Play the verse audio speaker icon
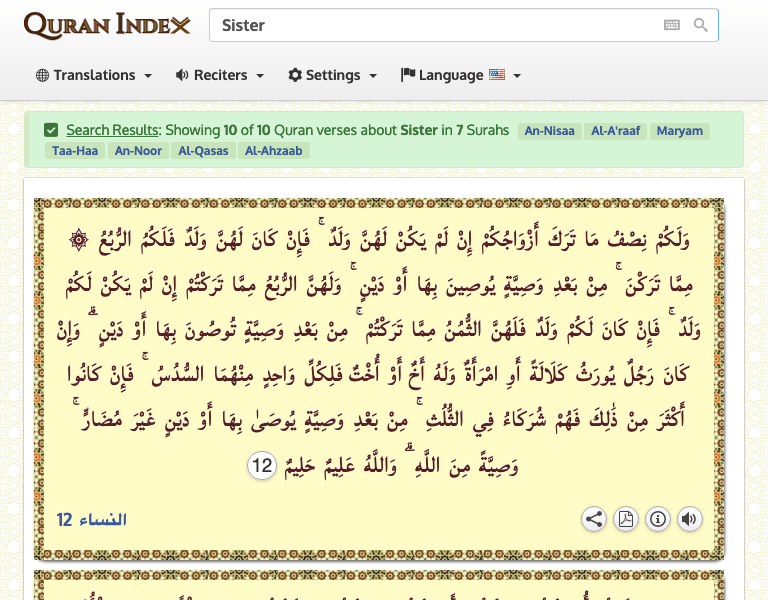 point(689,519)
